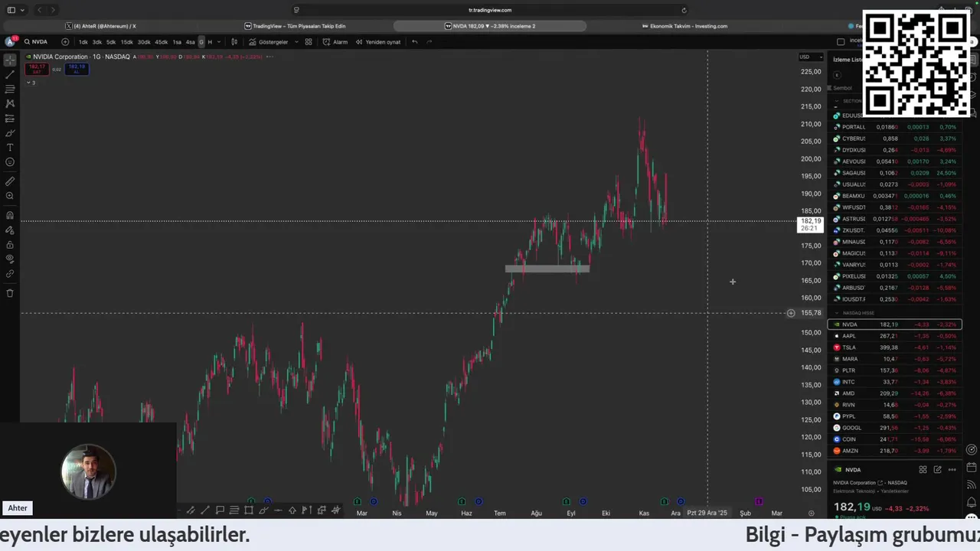The height and width of the screenshot is (551, 980).
Task: Expand the collapsed indicators legend showing 3
Action: pyautogui.click(x=31, y=83)
